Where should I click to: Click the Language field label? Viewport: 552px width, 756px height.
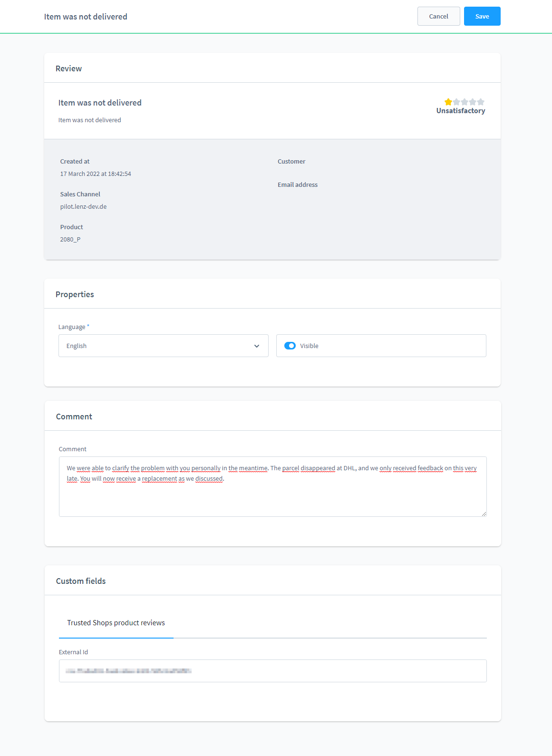(x=74, y=327)
